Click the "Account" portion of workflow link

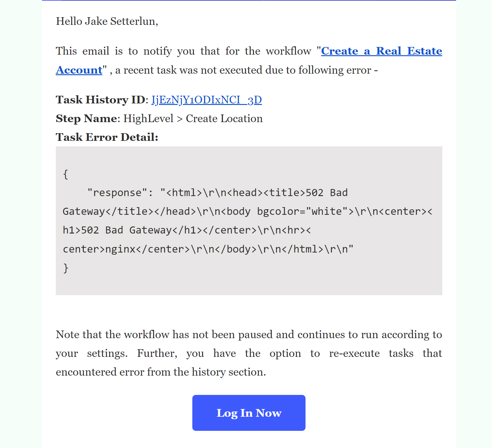pos(79,70)
